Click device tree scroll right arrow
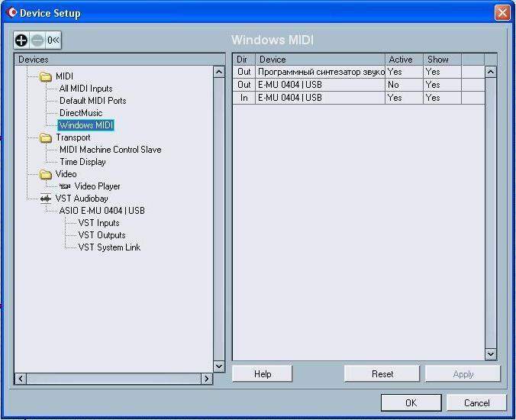516x420 pixels. point(207,379)
